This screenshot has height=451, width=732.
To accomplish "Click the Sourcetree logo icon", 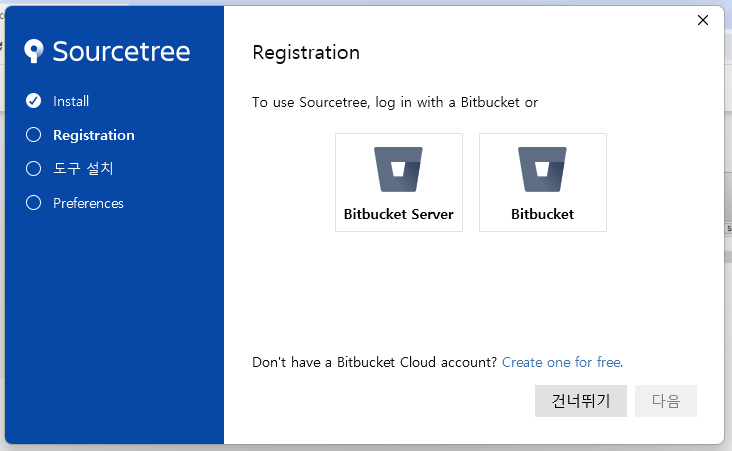I will (34, 51).
